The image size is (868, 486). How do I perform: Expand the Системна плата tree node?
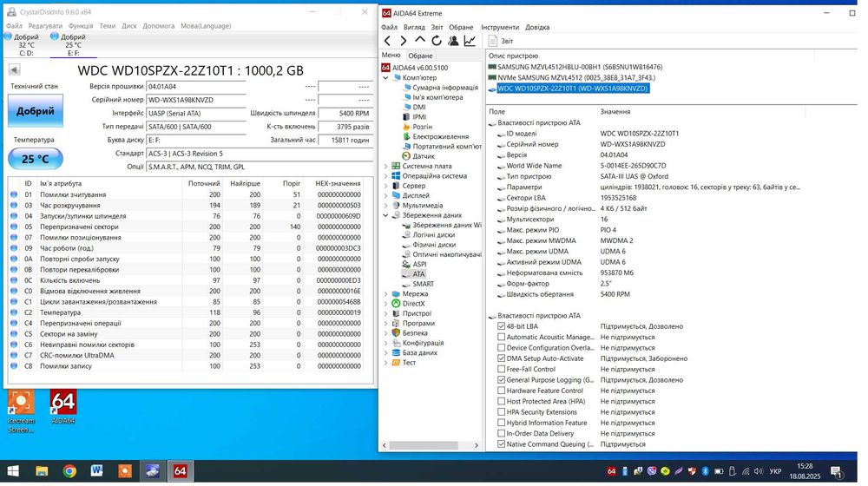386,166
